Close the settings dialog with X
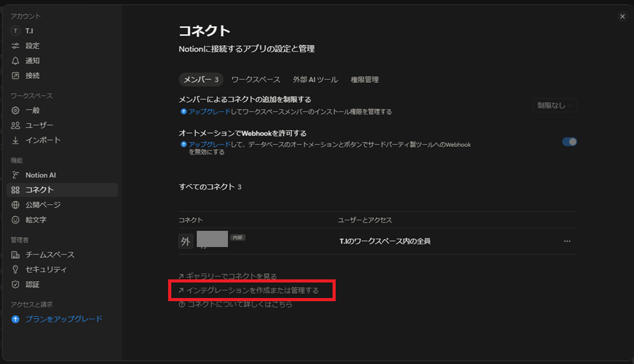Image resolution: width=634 pixels, height=364 pixels. [622, 17]
